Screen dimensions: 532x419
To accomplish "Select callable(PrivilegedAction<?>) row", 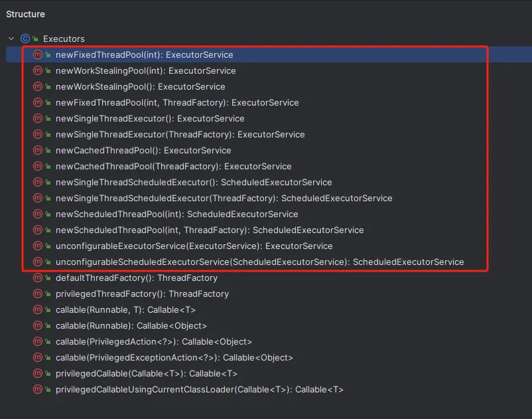I will (154, 342).
